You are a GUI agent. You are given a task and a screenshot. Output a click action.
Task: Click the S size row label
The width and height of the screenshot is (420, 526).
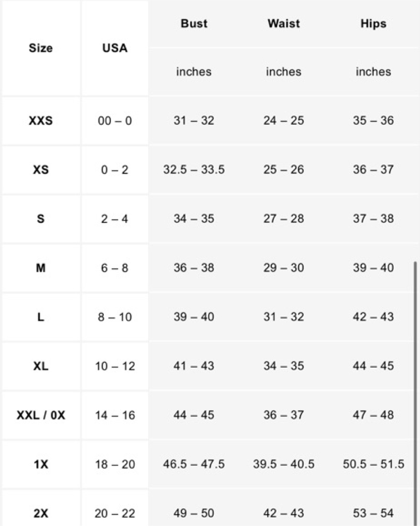(41, 219)
